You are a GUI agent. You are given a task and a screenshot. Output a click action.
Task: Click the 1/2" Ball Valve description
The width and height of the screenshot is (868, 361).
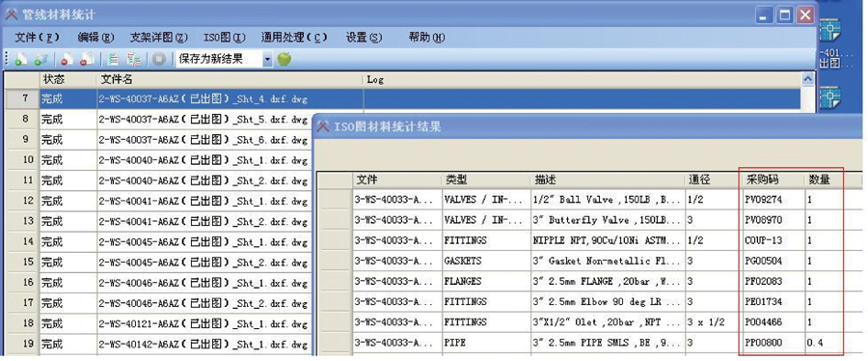(x=608, y=200)
